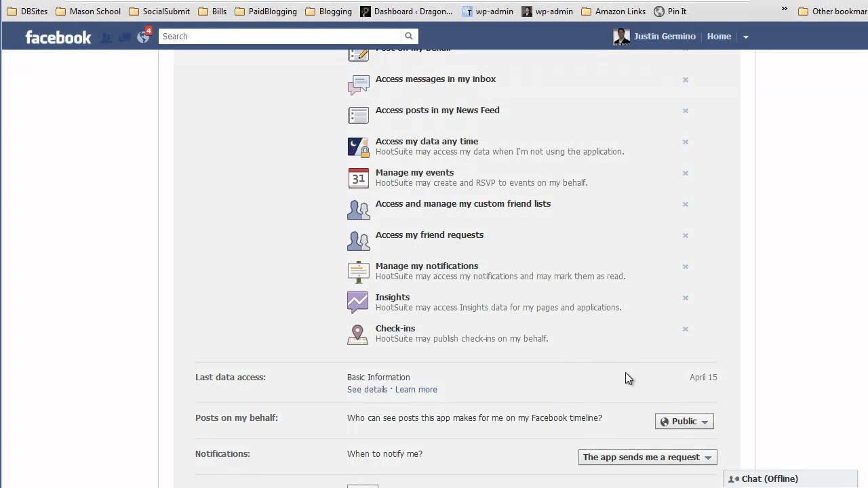This screenshot has height=488, width=868.
Task: Click the Learn more link
Action: tap(416, 390)
